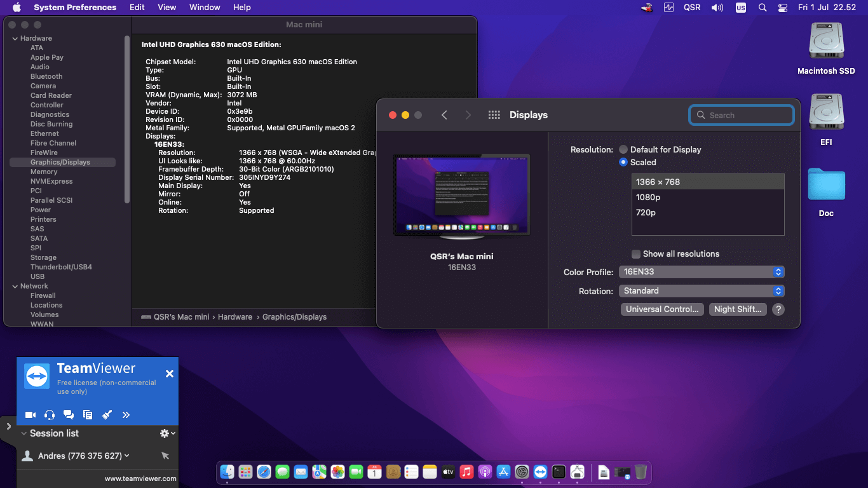The height and width of the screenshot is (488, 868).
Task: Click the Displays help question button
Action: coord(778,309)
